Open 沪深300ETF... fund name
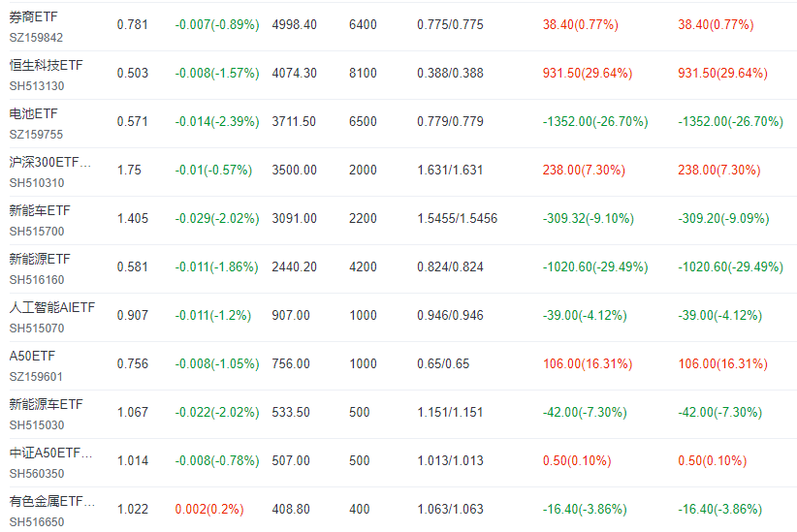 pyautogui.click(x=49, y=163)
